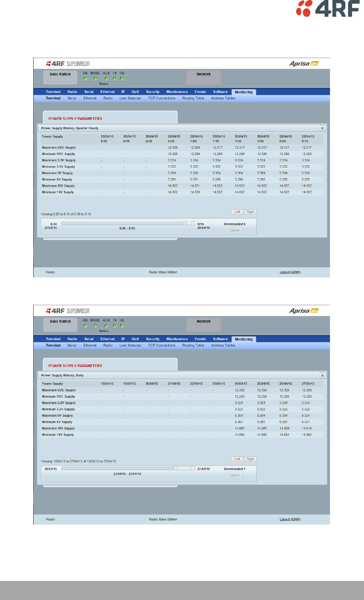The image size is (364, 600).
Task: Close the Power Supply History, Daily panel
Action: click(x=322, y=375)
